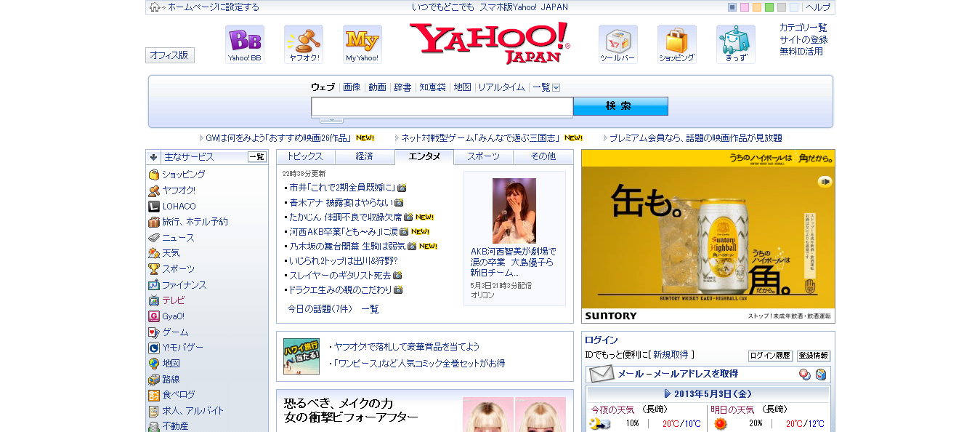Open the My Yahoo! icon
Screen dimensions: 980x432
click(x=363, y=44)
